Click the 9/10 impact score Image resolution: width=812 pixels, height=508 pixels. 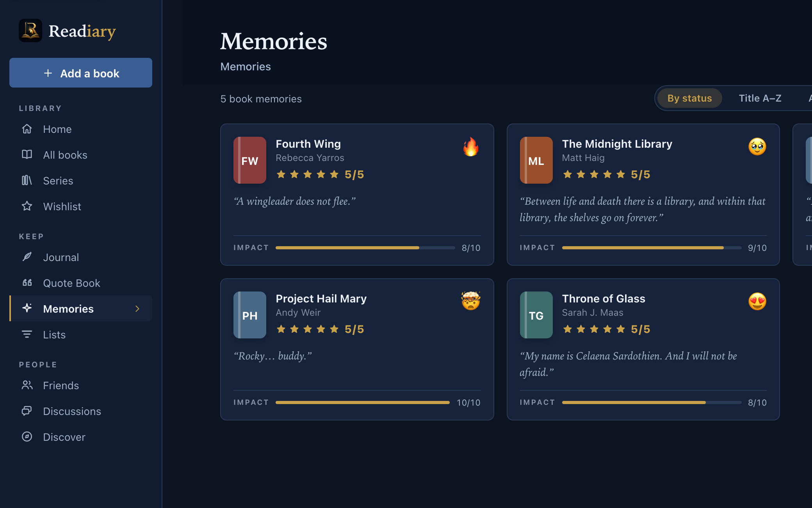[757, 248]
